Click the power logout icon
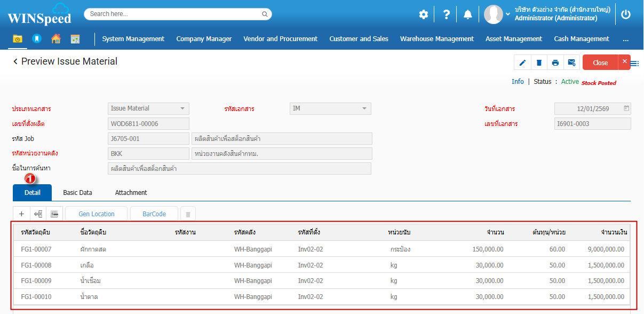644x314 pixels. [626, 14]
